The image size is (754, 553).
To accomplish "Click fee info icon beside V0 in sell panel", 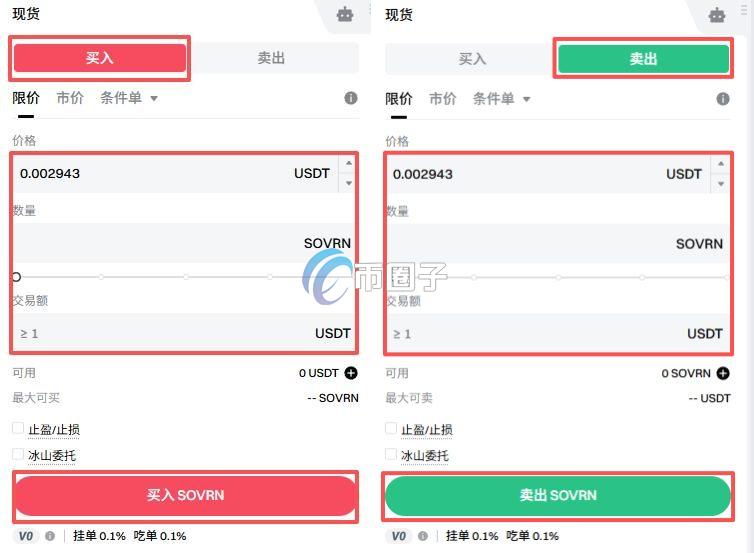I will (423, 536).
